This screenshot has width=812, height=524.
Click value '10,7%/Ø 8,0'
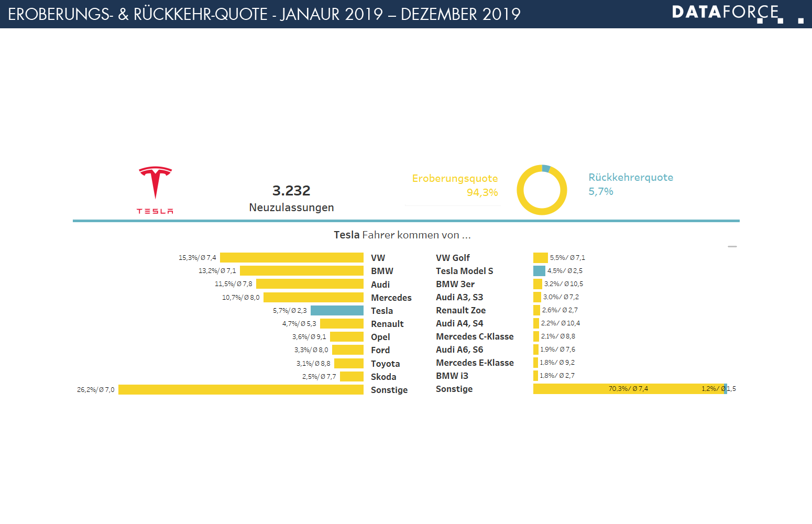[240, 298]
